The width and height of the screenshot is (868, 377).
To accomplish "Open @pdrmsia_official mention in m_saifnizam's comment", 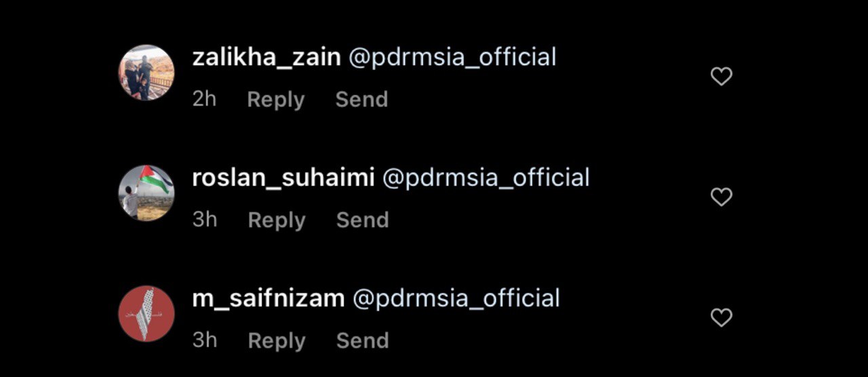I will (456, 299).
